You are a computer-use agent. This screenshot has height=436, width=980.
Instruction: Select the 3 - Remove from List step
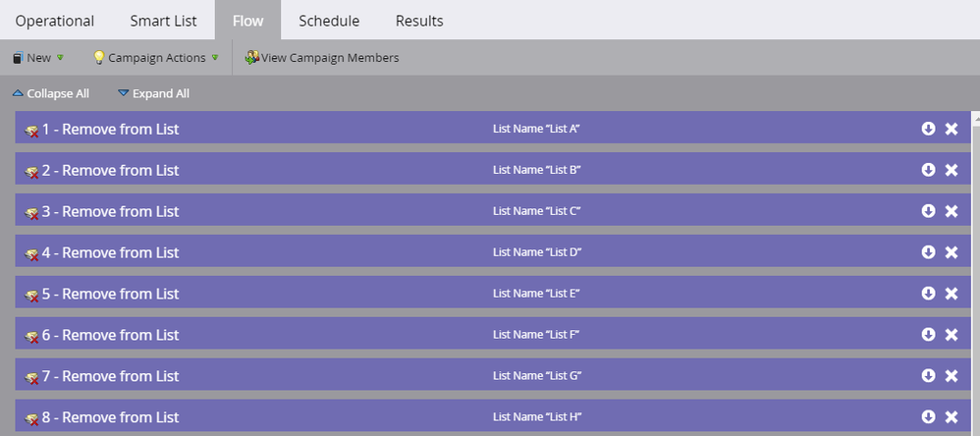pos(493,211)
